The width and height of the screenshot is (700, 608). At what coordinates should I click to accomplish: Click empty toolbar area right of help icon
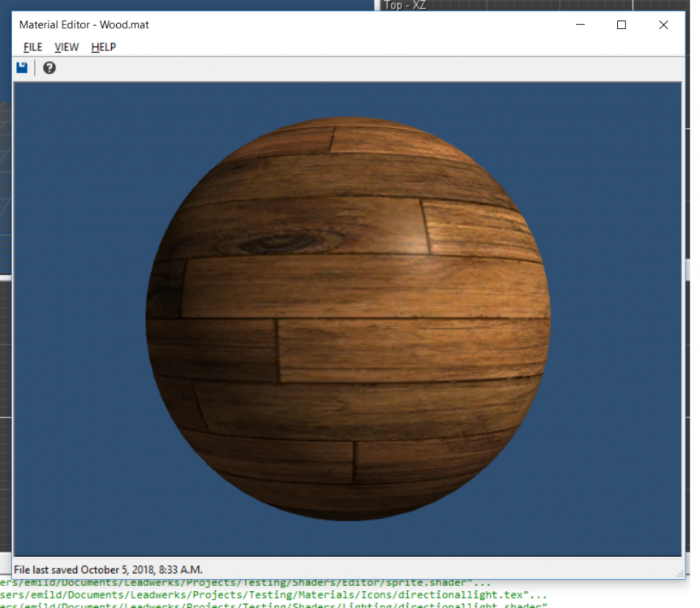[x=324, y=68]
